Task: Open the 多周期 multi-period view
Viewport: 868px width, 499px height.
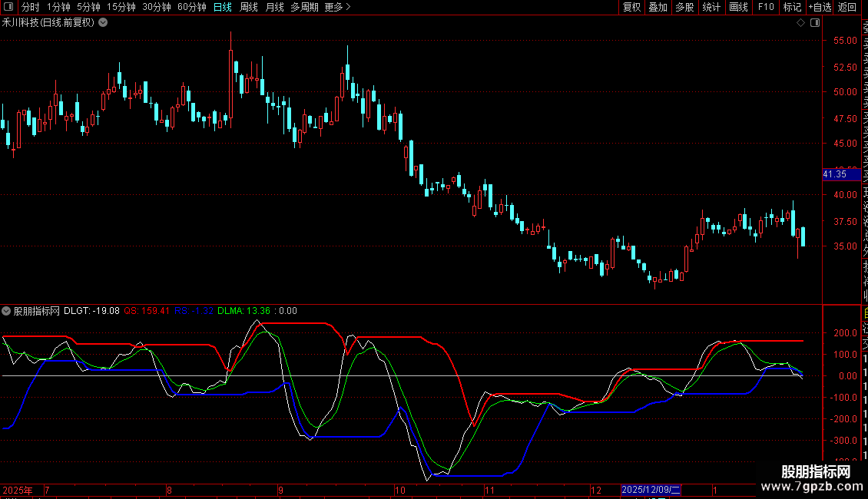Action: [304, 7]
